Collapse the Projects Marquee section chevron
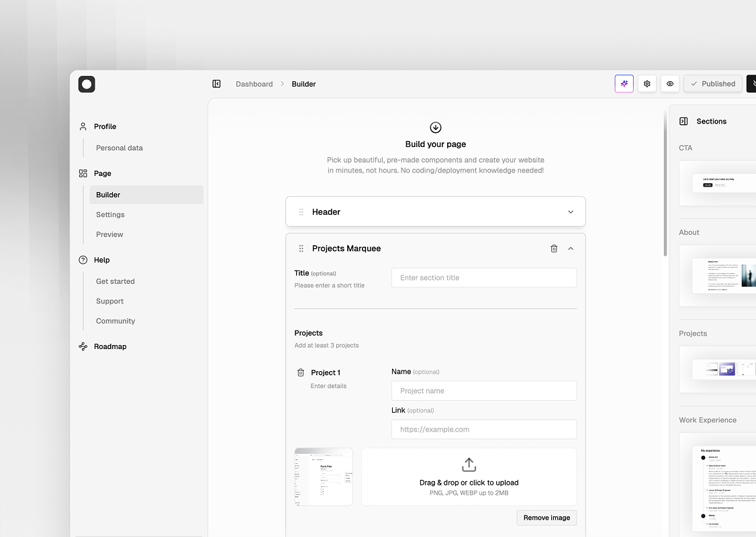Viewport: 756px width, 537px height. tap(571, 249)
